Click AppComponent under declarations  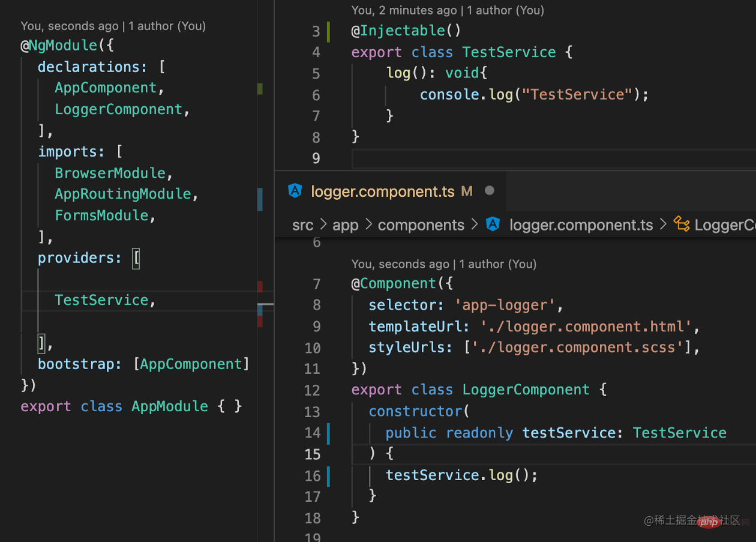click(106, 88)
